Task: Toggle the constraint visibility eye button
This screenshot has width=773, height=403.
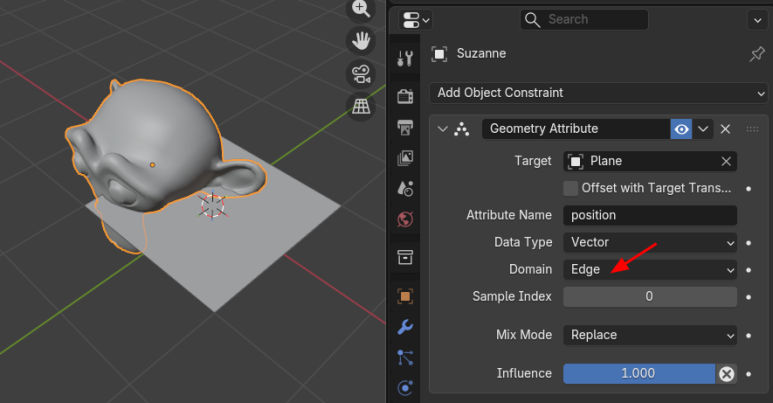Action: click(681, 129)
